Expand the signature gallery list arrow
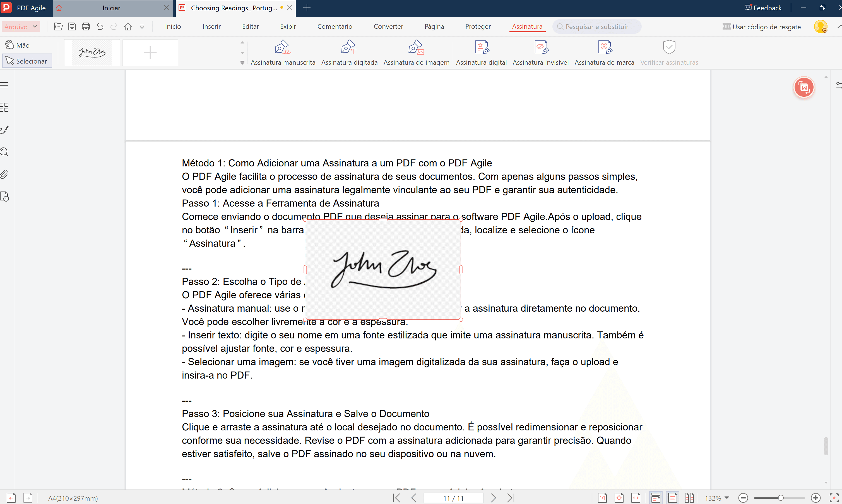Viewport: 842px width, 504px height. [x=242, y=62]
